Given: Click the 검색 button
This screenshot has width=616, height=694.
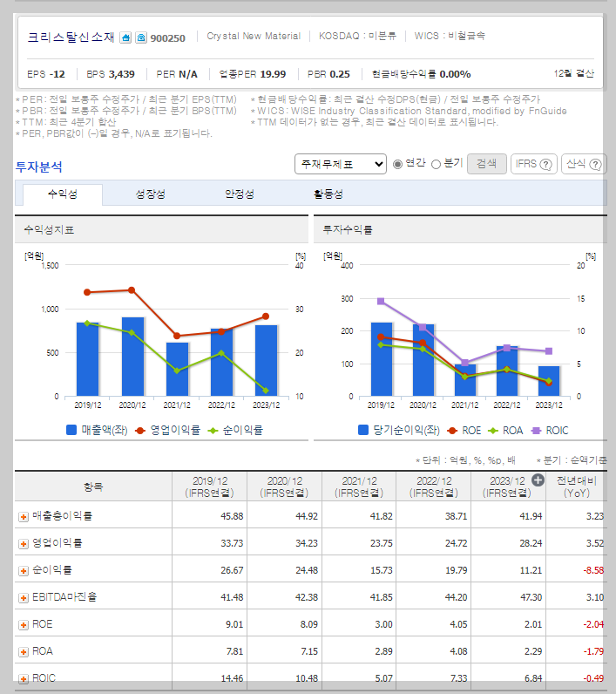Looking at the screenshot, I should point(487,164).
